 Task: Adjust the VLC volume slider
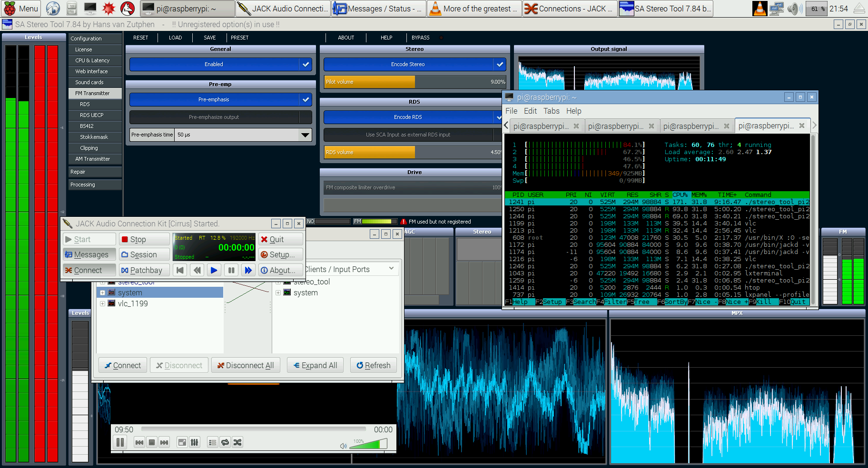click(369, 444)
